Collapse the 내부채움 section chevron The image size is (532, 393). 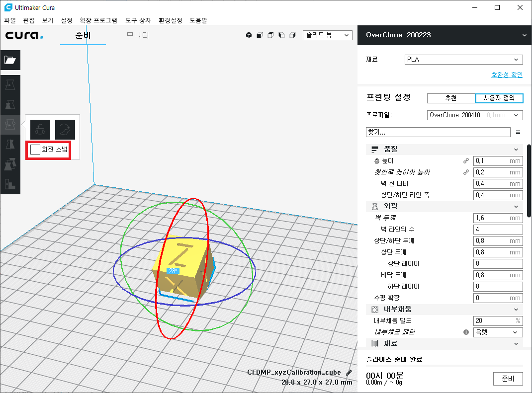click(x=516, y=310)
